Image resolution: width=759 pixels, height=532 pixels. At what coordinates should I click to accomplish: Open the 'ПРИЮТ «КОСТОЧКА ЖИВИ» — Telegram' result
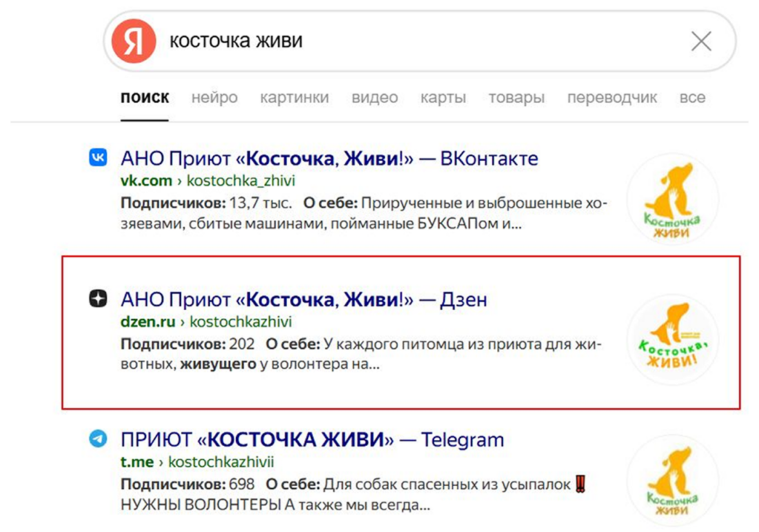click(312, 440)
